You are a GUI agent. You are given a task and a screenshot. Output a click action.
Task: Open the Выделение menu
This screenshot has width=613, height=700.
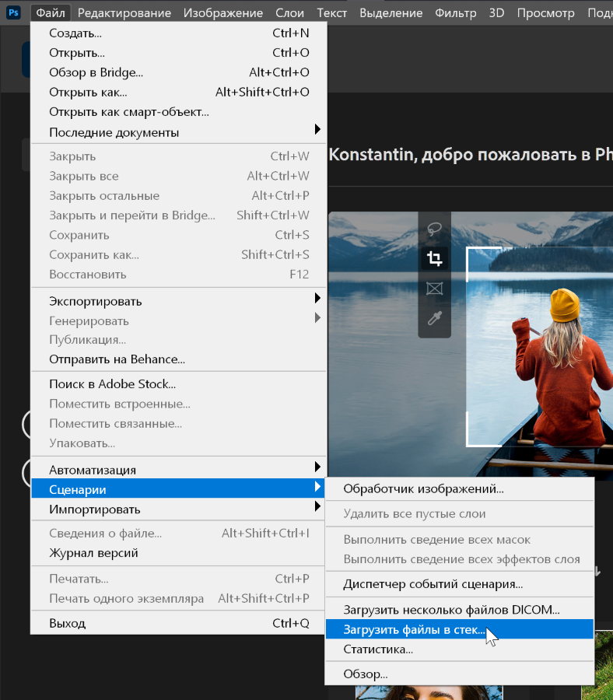391,12
